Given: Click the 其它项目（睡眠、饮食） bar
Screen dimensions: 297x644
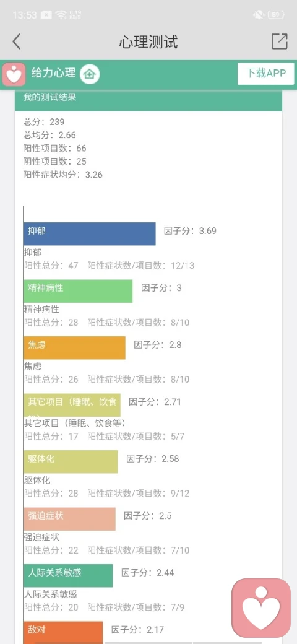Looking at the screenshot, I should [x=72, y=404].
